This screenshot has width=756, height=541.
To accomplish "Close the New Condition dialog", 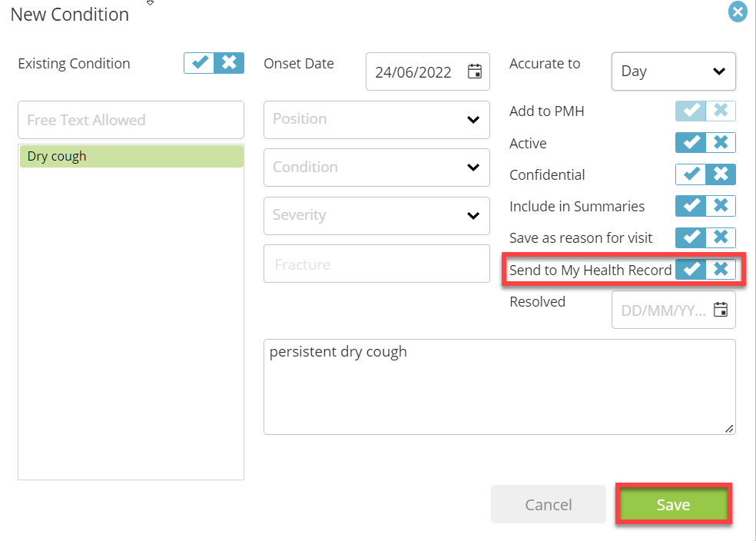I will tap(738, 12).
